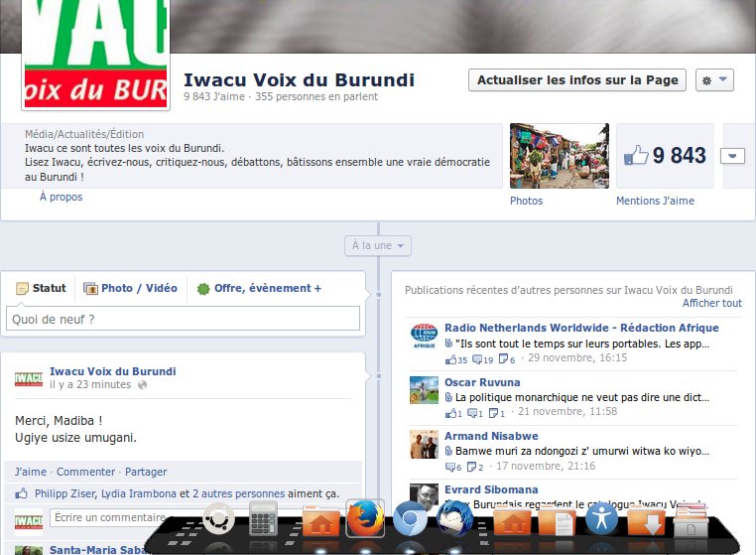The height and width of the screenshot is (555, 756).
Task: Click 'Afficher tout' link
Action: coord(712,303)
